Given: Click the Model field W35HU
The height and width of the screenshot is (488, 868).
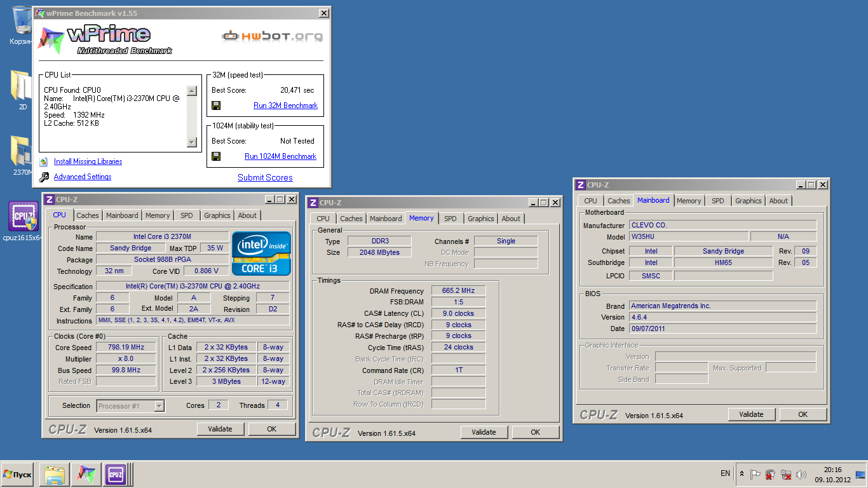Looking at the screenshot, I should click(x=688, y=237).
